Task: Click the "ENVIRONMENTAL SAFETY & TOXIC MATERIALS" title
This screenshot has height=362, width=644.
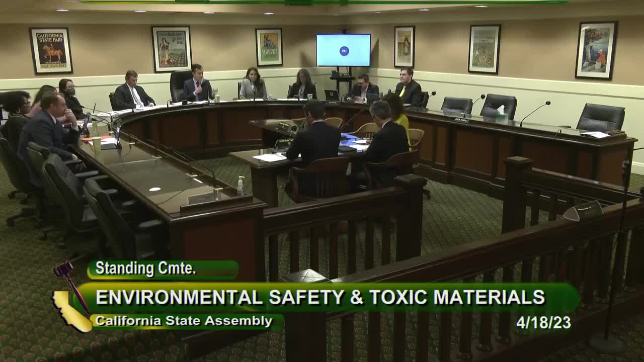Action: (x=320, y=297)
